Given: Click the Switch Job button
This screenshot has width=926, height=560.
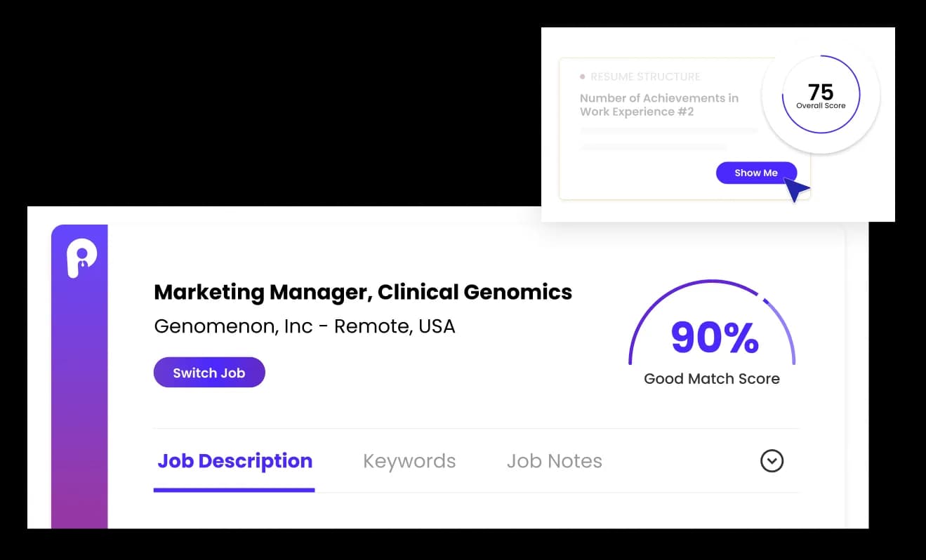Looking at the screenshot, I should (x=209, y=372).
